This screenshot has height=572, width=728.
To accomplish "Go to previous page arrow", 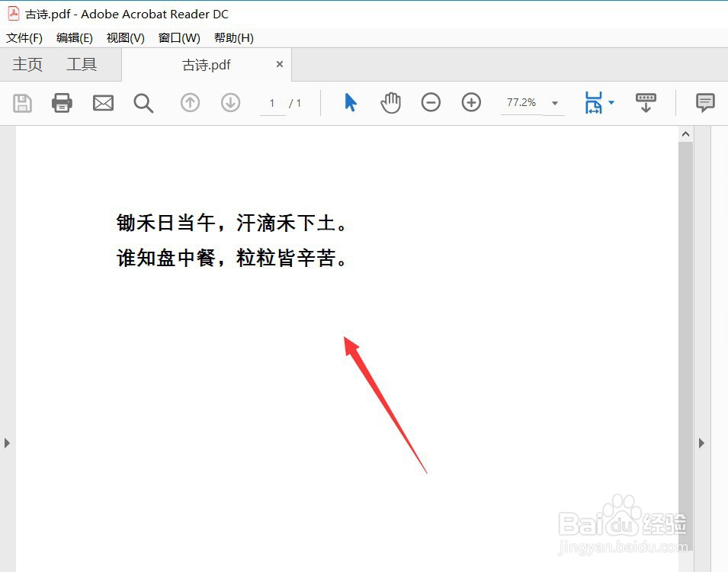I will point(190,103).
